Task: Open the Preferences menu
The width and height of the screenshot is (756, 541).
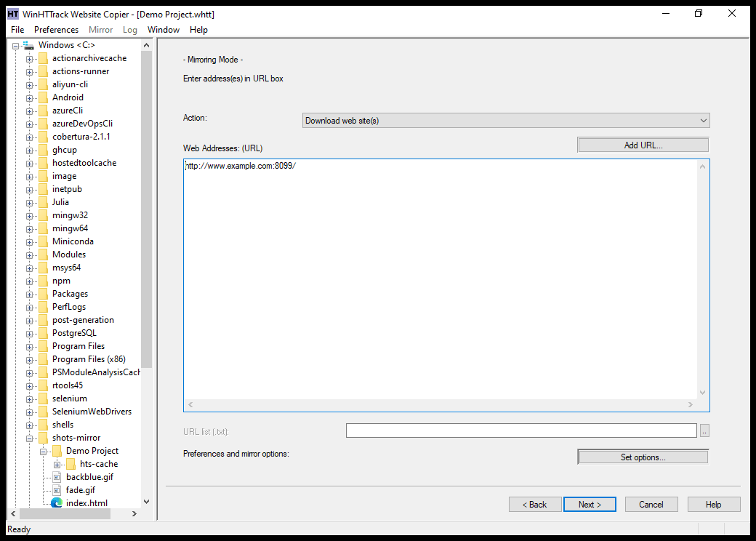Action: coord(57,30)
